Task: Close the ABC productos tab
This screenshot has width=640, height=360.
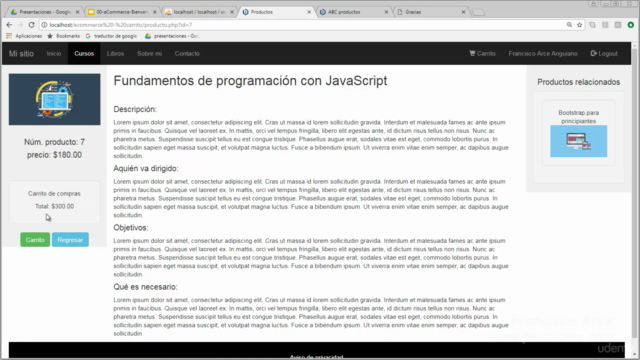Action: (386, 12)
